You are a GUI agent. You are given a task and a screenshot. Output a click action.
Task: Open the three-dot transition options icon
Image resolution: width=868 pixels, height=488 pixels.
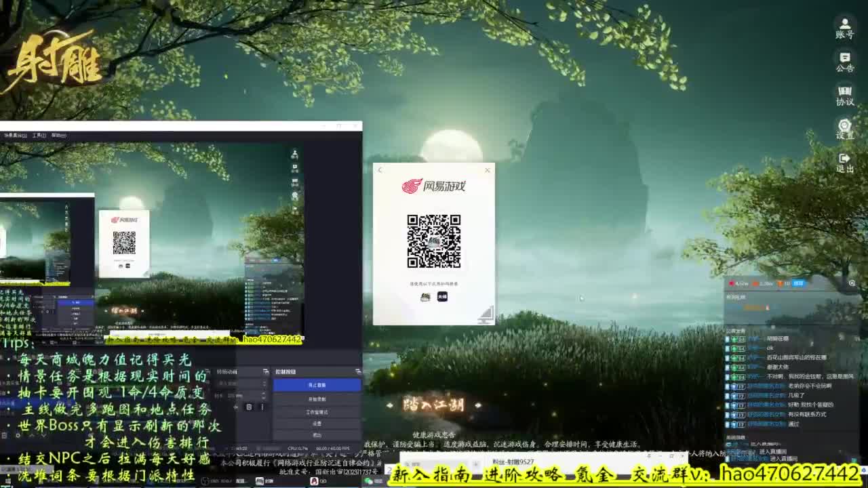click(262, 407)
